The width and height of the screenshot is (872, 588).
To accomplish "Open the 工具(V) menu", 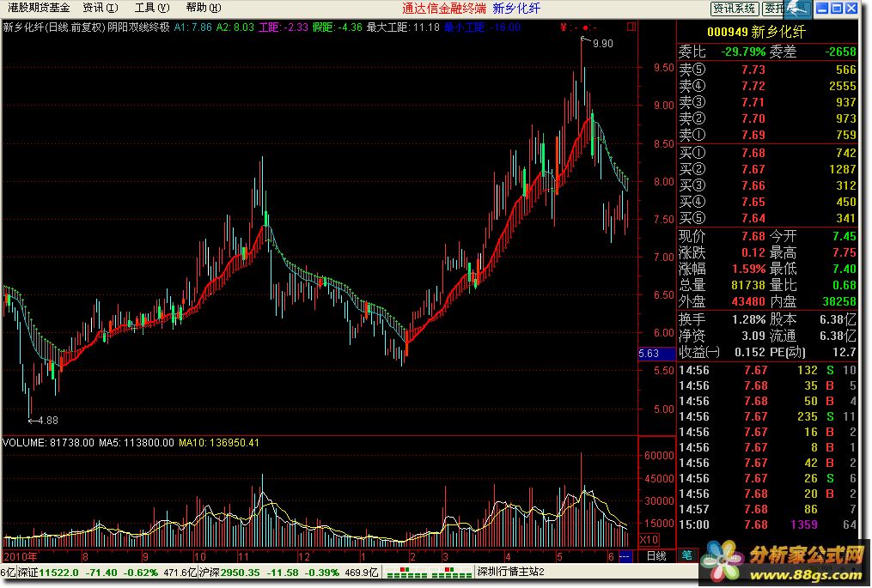I will pyautogui.click(x=152, y=8).
